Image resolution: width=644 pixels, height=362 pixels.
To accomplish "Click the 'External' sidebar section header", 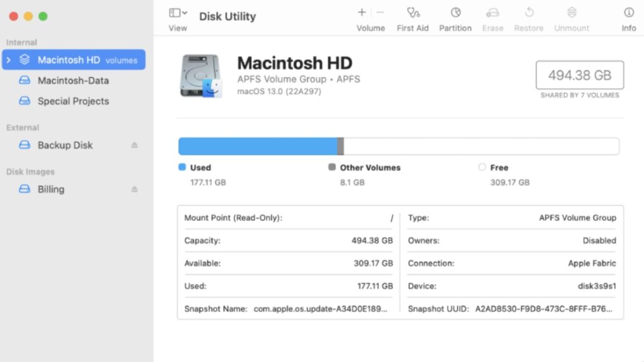I will pyautogui.click(x=23, y=128).
